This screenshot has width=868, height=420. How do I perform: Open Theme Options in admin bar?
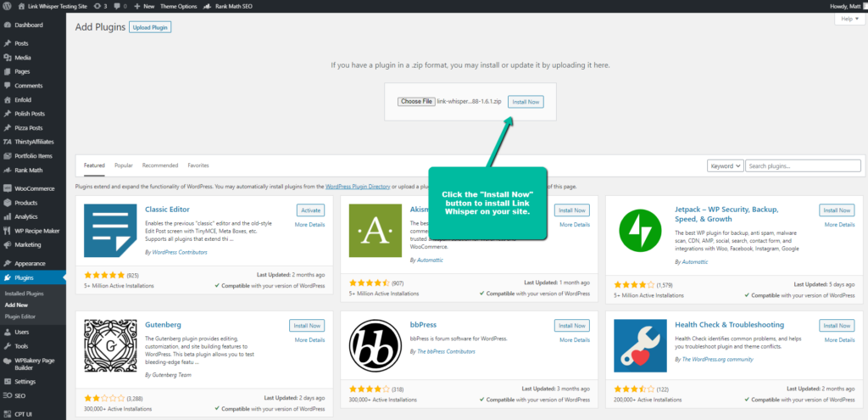point(178,6)
